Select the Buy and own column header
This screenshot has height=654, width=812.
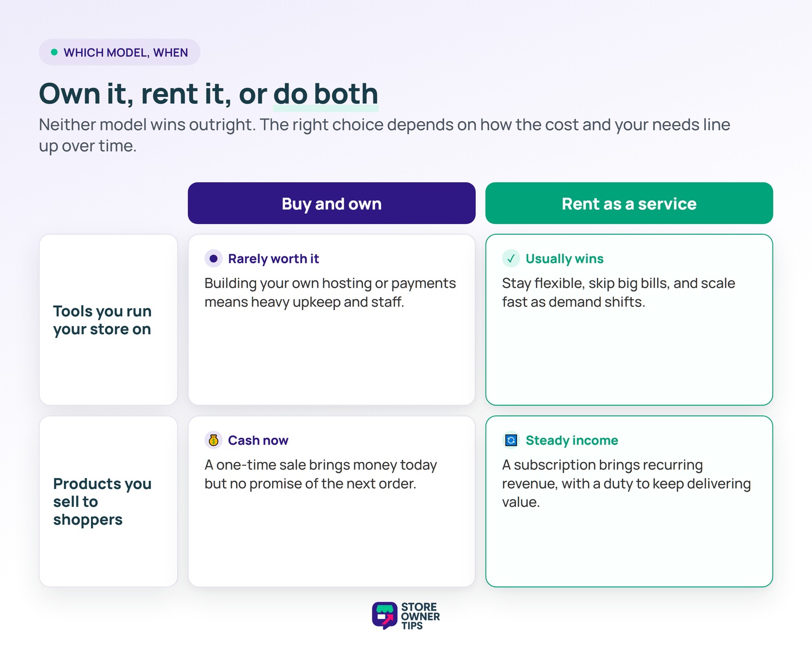(332, 203)
